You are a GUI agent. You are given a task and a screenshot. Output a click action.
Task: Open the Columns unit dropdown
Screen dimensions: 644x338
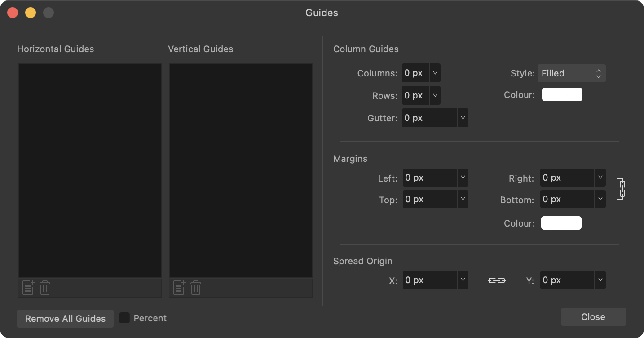[434, 72]
